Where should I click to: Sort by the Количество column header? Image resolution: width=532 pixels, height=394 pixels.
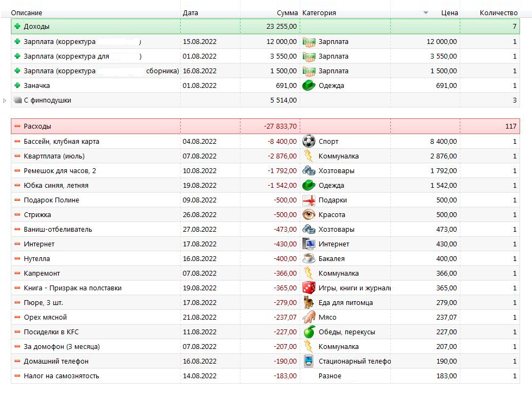point(498,13)
